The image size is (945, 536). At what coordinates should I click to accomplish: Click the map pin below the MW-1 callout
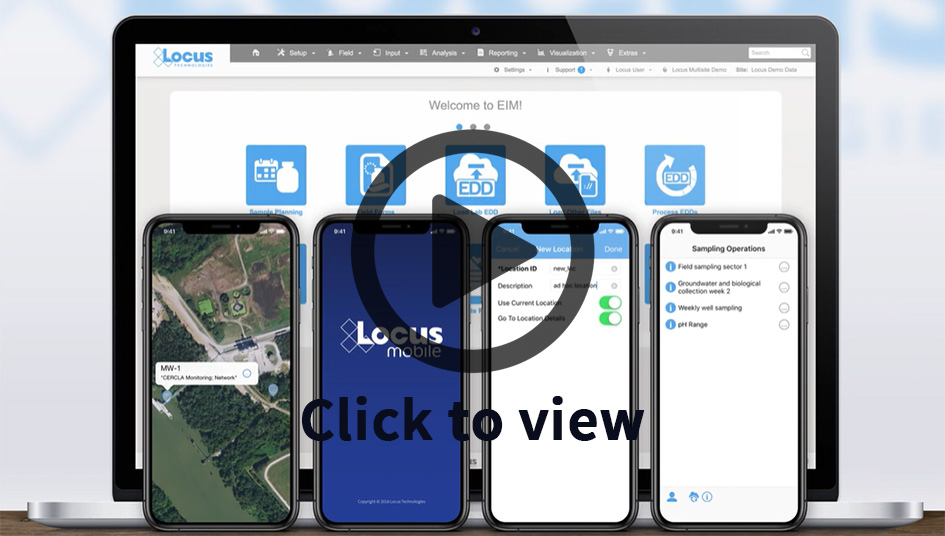167,396
